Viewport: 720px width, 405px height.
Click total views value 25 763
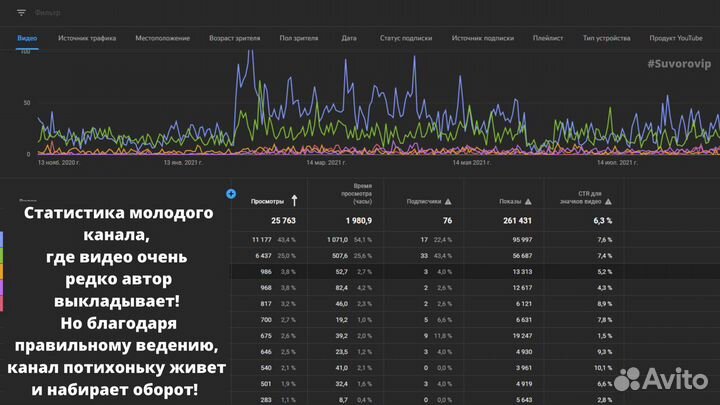(x=283, y=221)
